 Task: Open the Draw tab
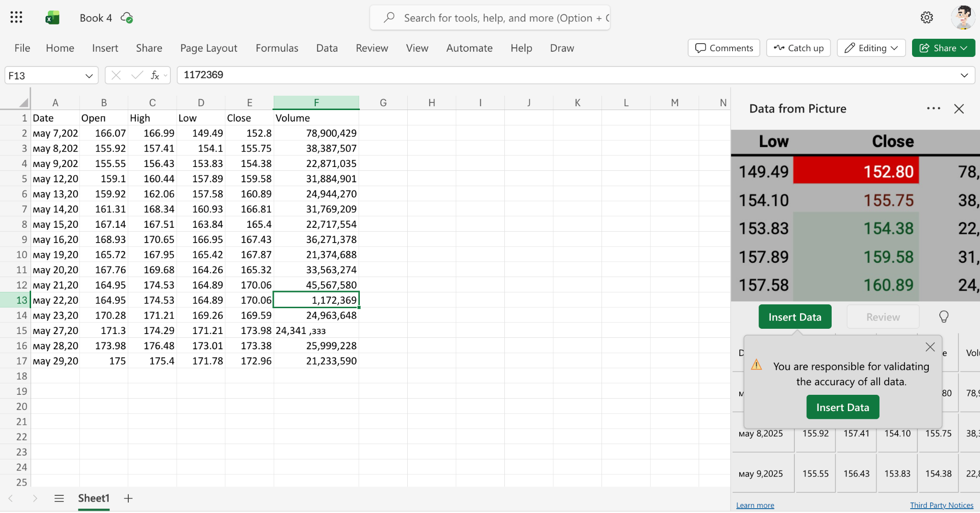[562, 48]
